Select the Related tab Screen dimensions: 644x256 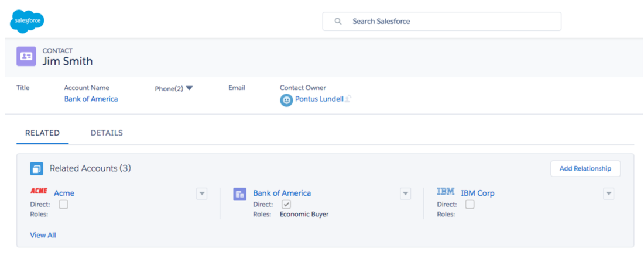pos(42,133)
